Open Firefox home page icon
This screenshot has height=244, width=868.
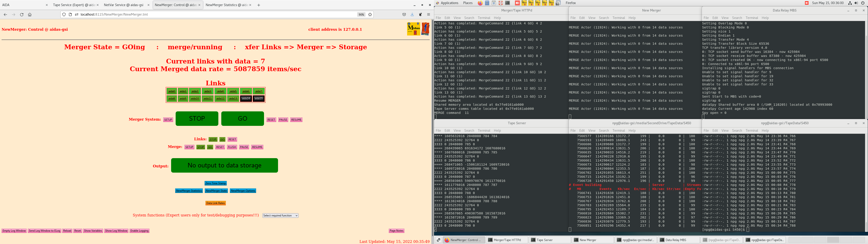[x=30, y=14]
